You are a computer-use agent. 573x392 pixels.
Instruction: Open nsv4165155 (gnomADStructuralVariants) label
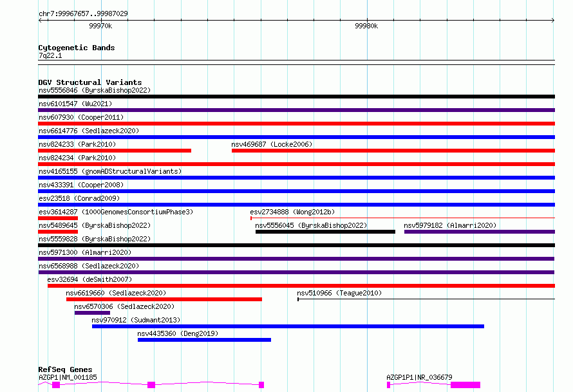click(110, 171)
